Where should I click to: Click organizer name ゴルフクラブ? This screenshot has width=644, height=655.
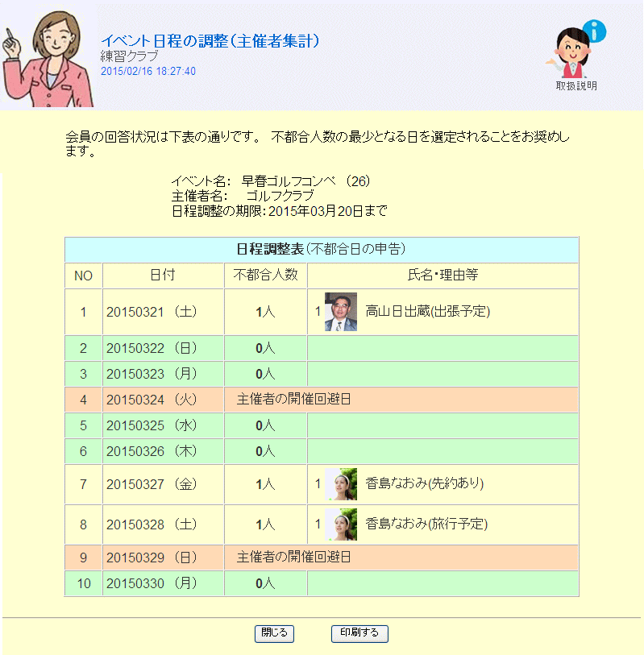[280, 196]
